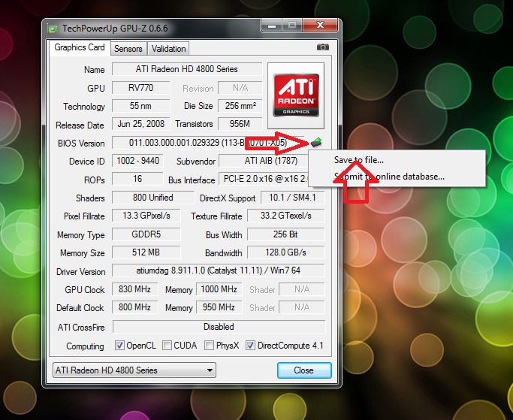513x420 pixels.
Task: Click the Bus Interface PCI-E 2.0 field
Action: pos(265,179)
